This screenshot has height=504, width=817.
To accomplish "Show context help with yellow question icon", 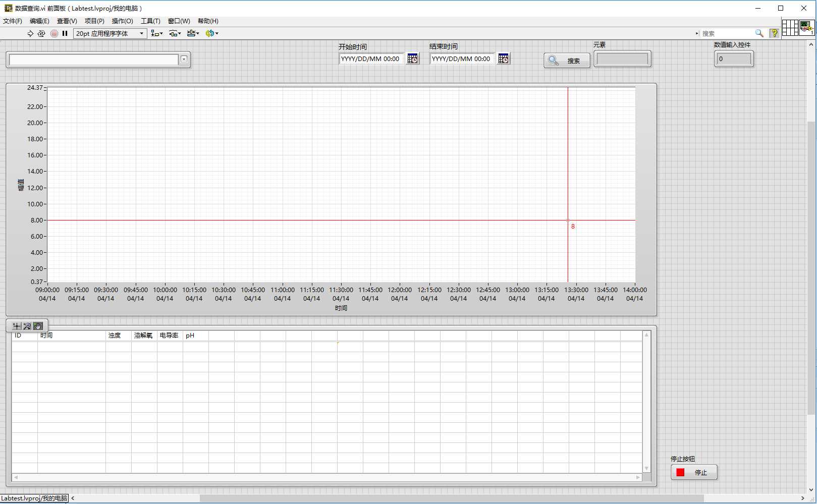I will tap(774, 33).
